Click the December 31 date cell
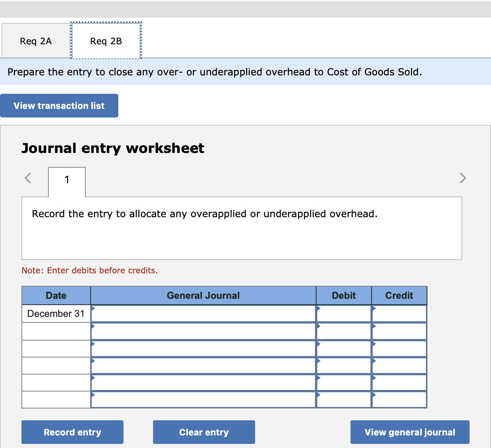This screenshot has height=448, width=491. coord(56,314)
